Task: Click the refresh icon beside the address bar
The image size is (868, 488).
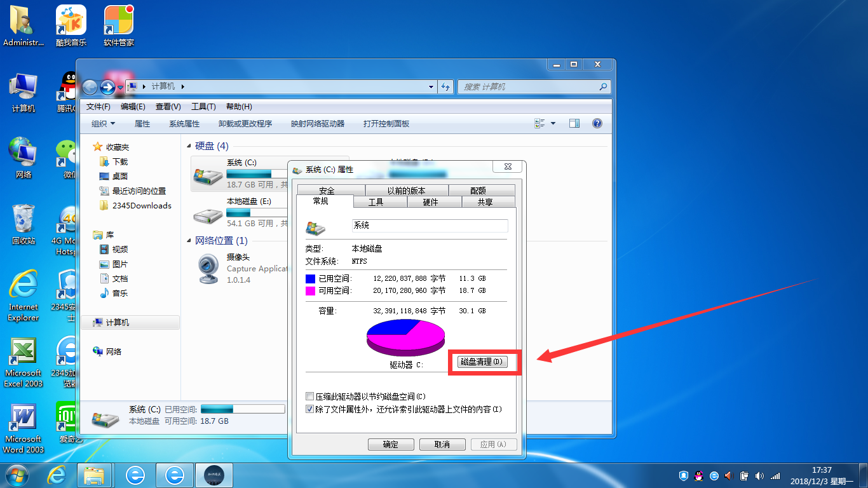Action: click(445, 86)
